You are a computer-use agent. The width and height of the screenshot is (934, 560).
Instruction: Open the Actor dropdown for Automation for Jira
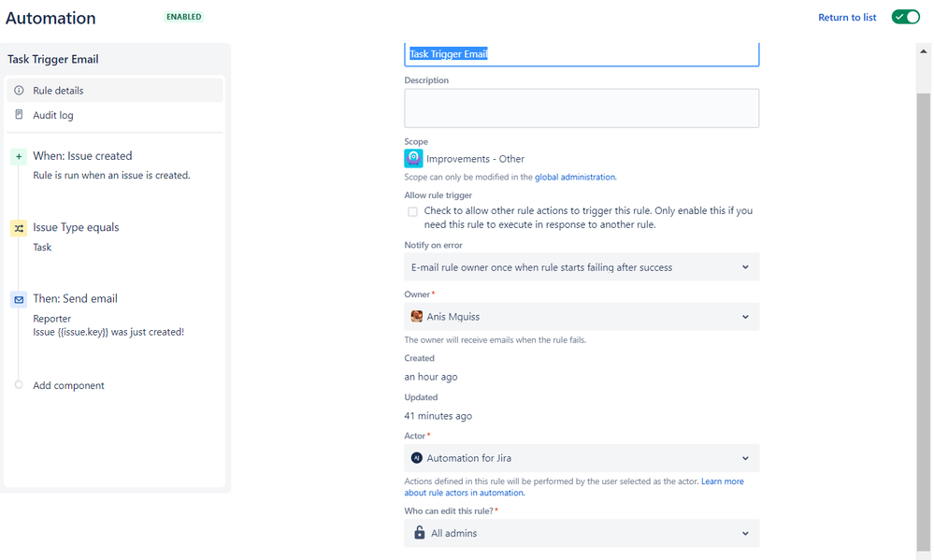(582, 458)
